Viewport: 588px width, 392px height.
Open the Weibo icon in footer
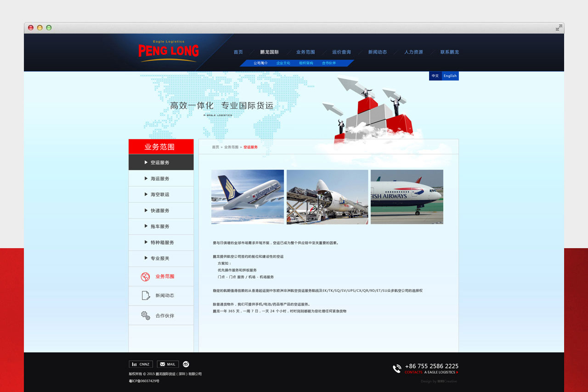pos(186,364)
